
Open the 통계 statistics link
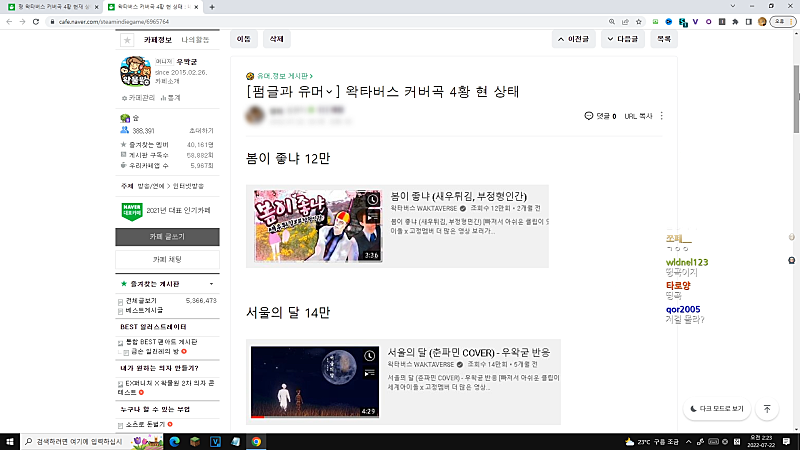170,98
